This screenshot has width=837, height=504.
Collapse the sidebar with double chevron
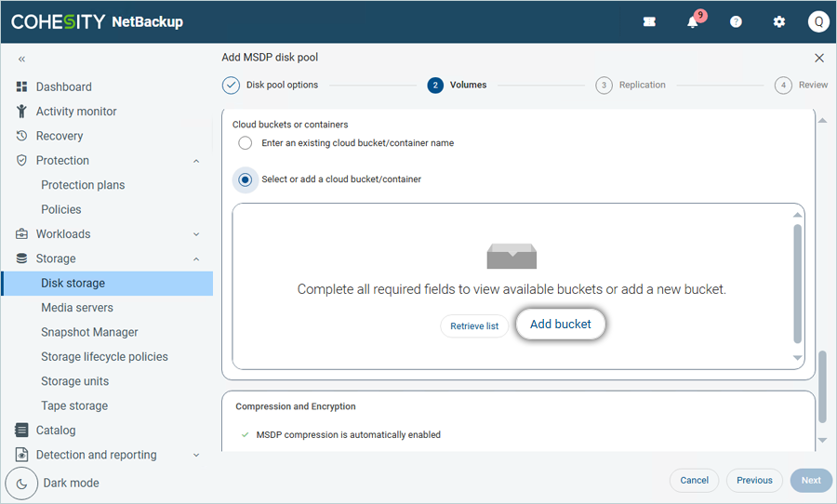21,59
